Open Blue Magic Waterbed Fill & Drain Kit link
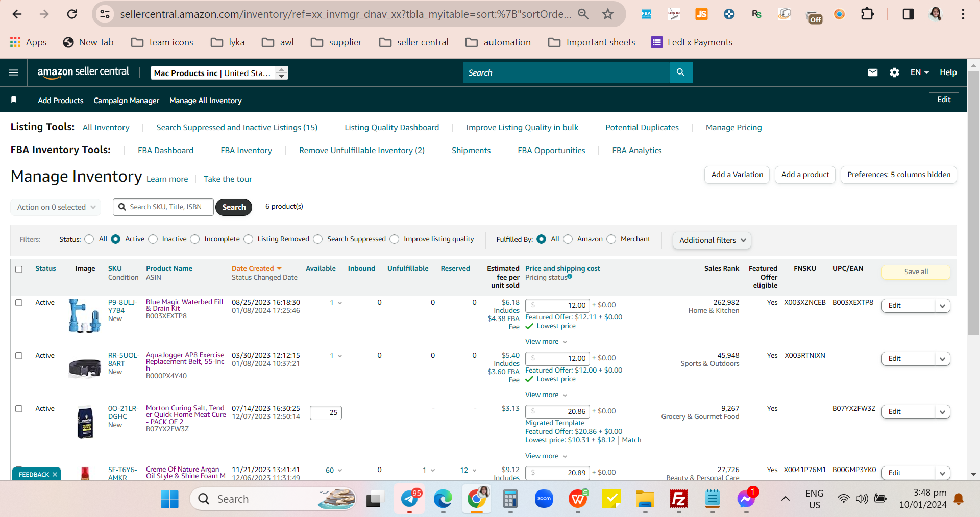 click(185, 305)
